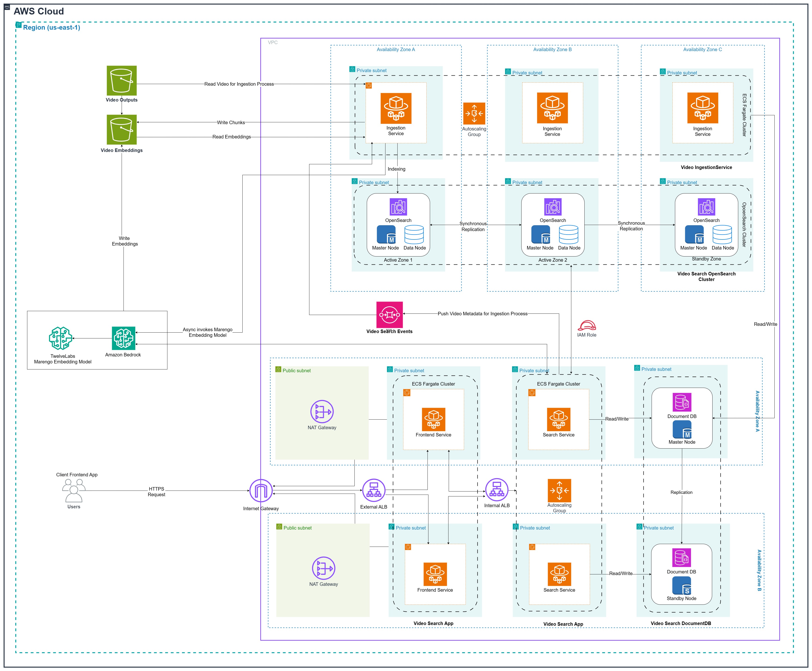Select the 'Write Chunks' arrow label
Screen dimensions: 812x671
[x=231, y=123]
